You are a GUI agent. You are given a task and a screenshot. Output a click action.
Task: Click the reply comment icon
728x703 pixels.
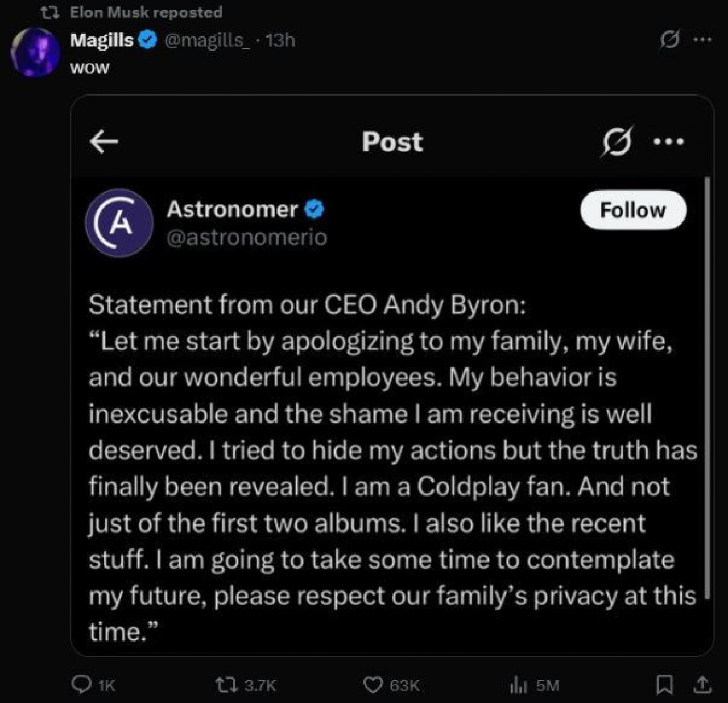click(82, 685)
